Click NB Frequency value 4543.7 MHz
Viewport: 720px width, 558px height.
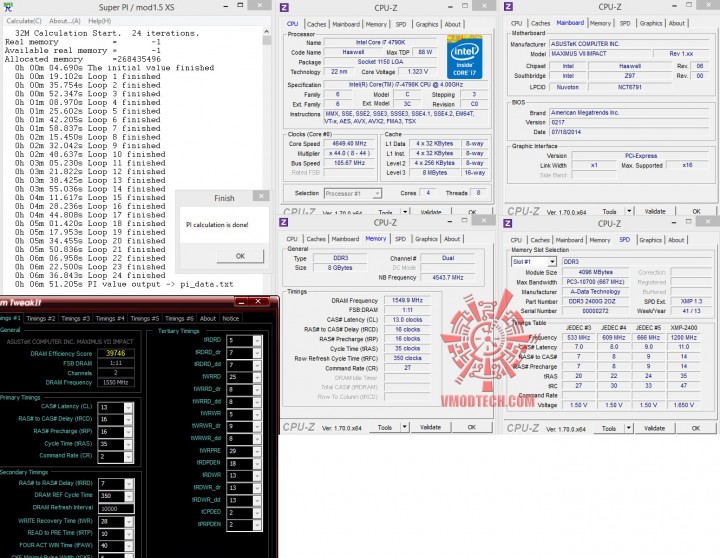click(x=448, y=278)
